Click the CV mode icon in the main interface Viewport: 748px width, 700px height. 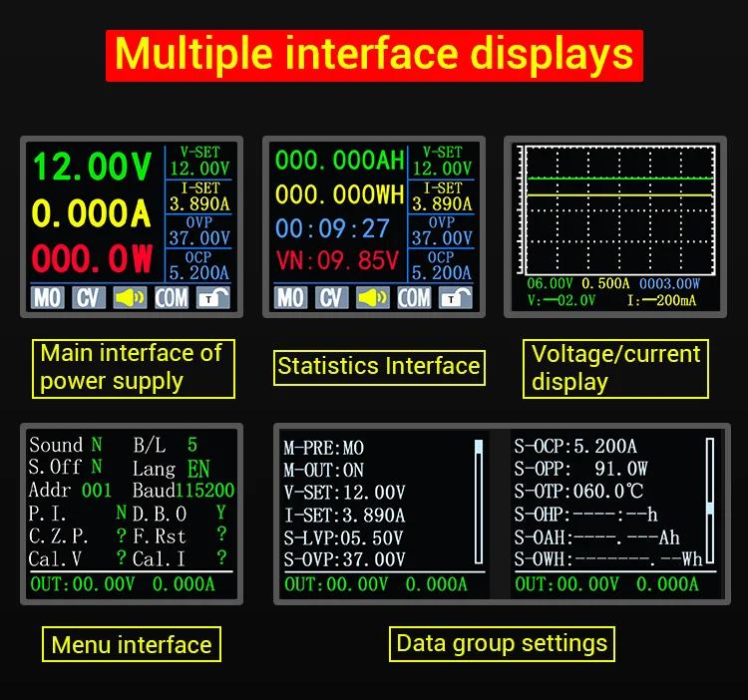pos(89,297)
